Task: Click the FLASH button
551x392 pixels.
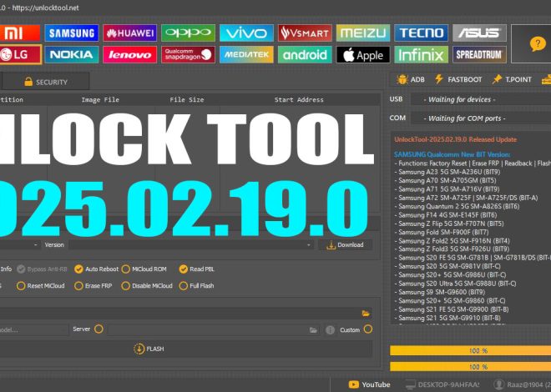Action: 149,349
